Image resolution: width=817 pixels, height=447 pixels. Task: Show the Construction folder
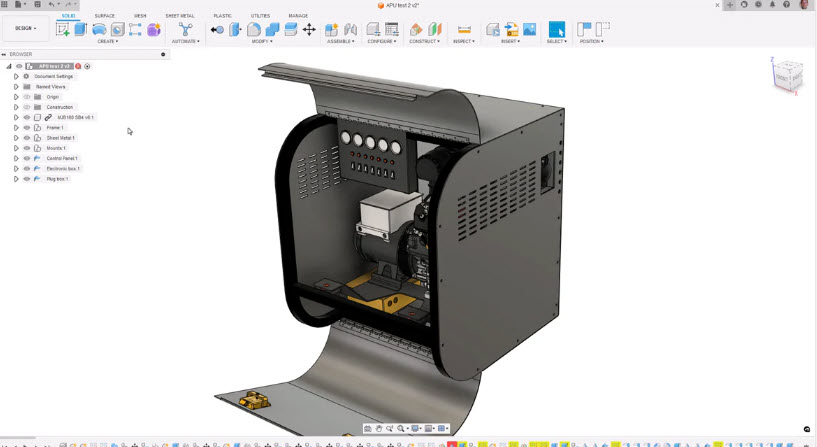click(27, 107)
